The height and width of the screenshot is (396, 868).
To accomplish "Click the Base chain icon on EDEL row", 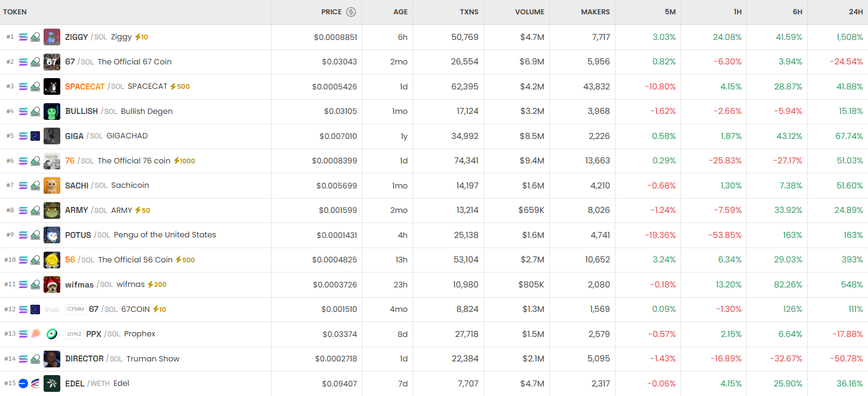I will click(x=23, y=383).
